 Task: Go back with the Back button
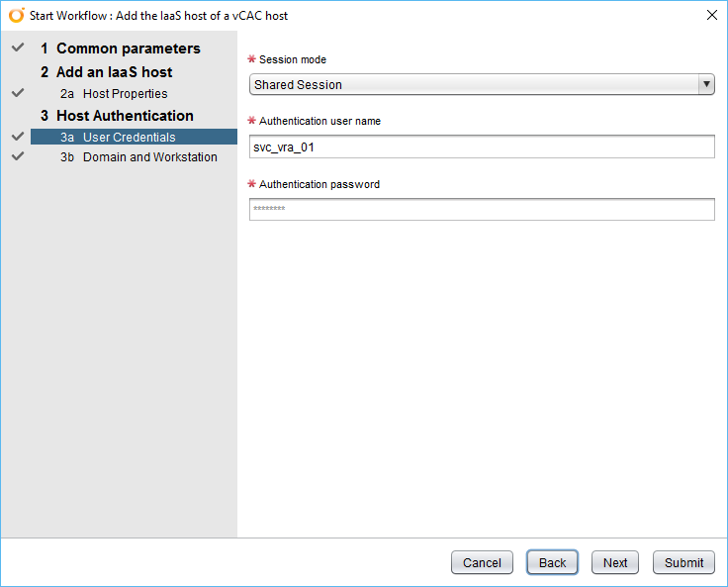tap(552, 562)
